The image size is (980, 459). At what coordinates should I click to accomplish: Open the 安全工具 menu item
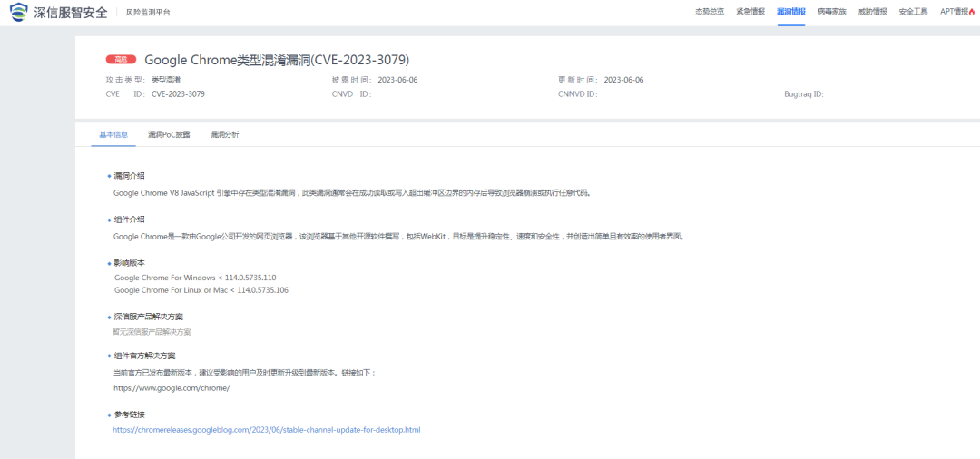click(x=913, y=12)
